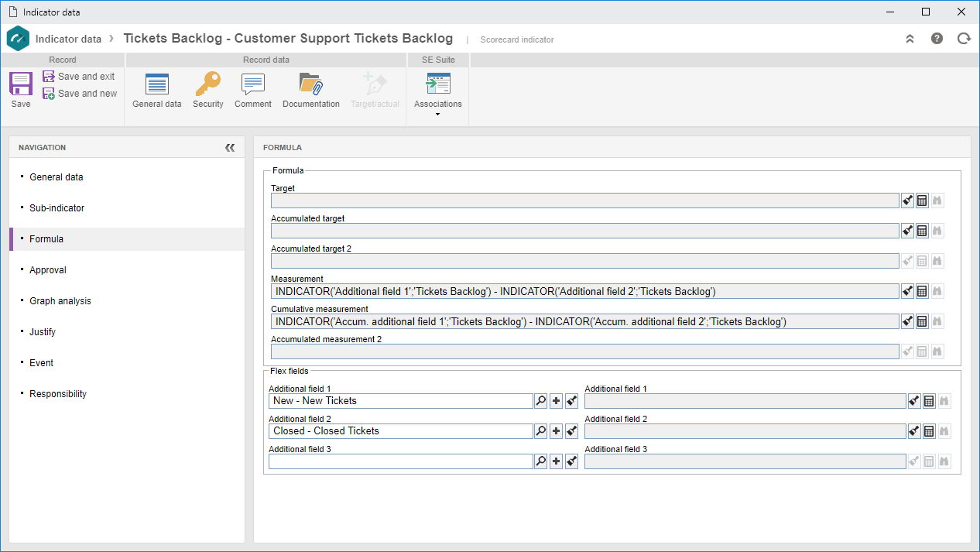The height and width of the screenshot is (552, 980).
Task: Click the Save floppy disk icon
Action: point(21,84)
